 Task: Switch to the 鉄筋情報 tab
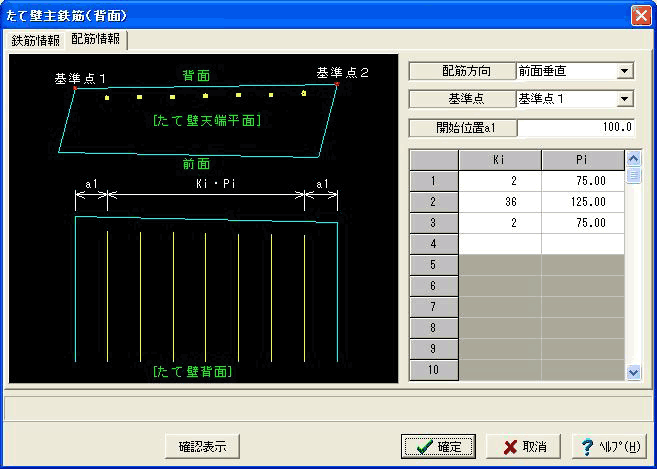(x=36, y=41)
